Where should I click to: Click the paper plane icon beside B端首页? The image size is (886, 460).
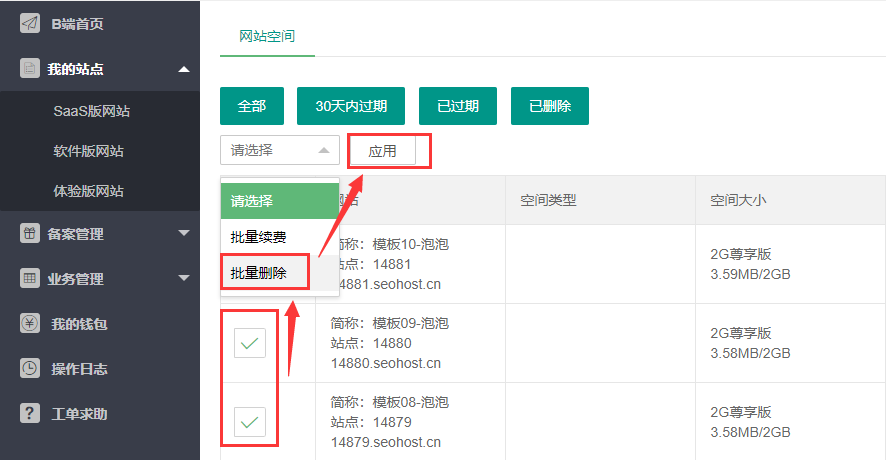tap(30, 24)
